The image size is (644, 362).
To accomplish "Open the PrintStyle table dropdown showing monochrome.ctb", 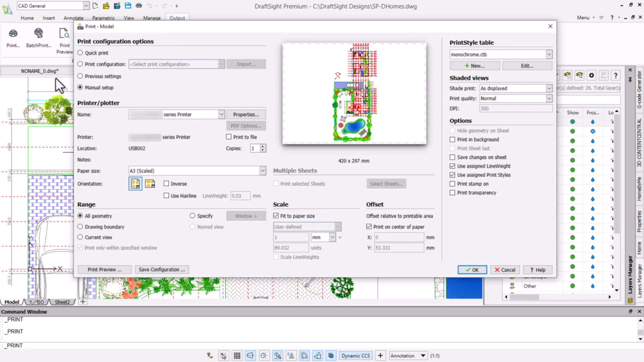I will pos(549,54).
